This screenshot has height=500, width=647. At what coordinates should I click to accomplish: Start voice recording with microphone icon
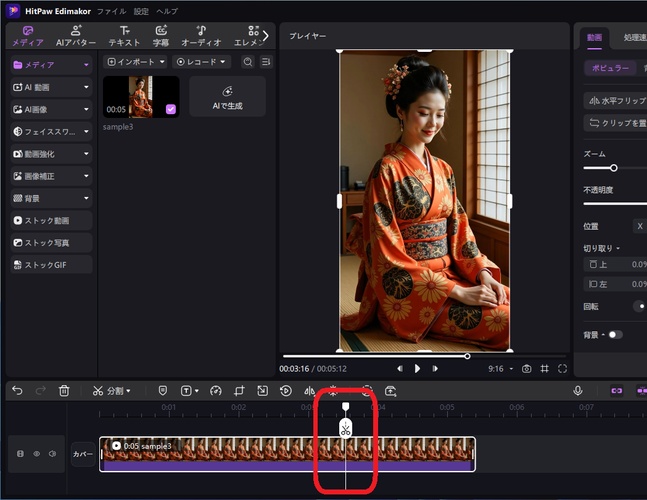pos(578,391)
